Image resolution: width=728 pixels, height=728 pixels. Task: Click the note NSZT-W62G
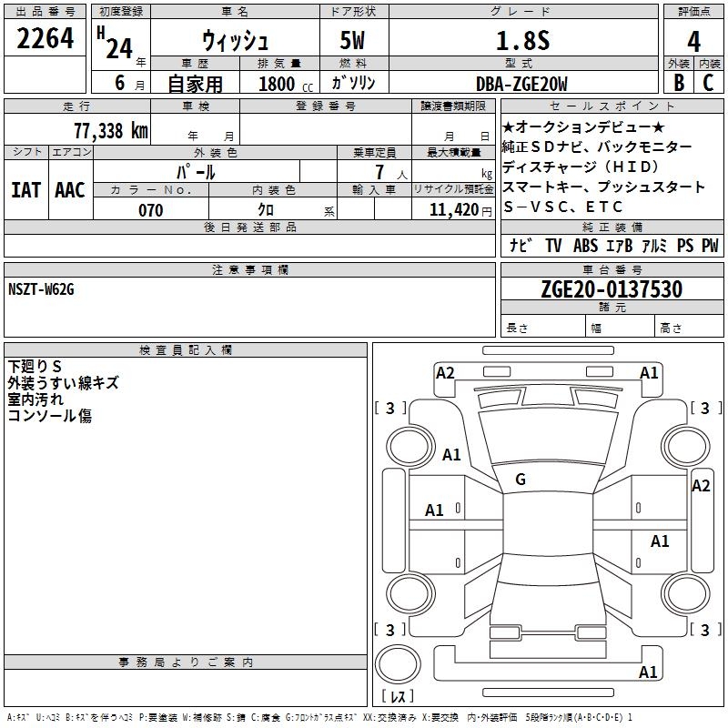coord(41,289)
